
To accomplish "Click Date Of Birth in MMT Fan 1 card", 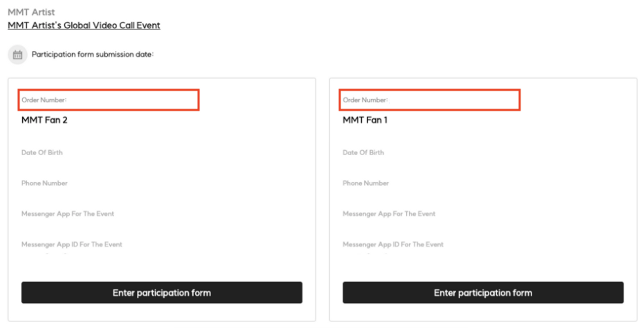I will tap(363, 153).
